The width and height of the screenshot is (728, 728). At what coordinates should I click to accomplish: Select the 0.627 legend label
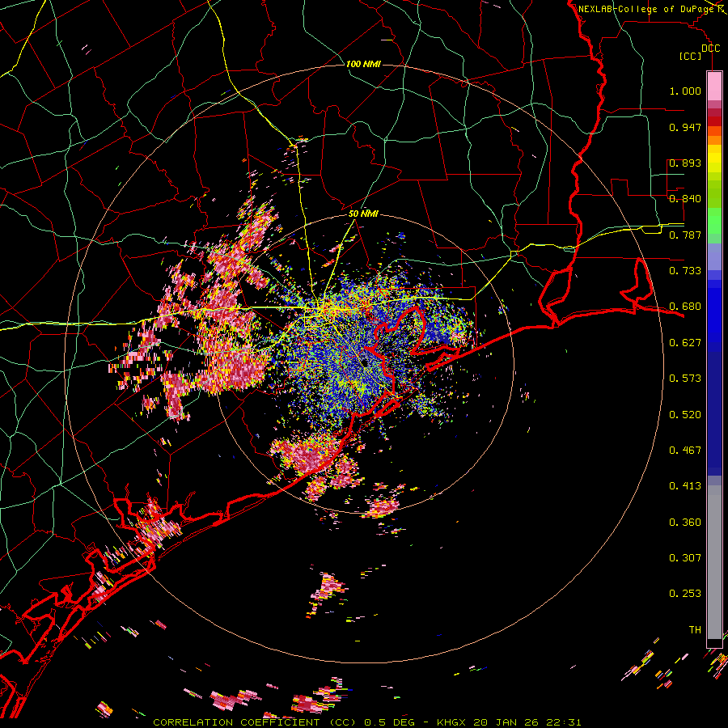coord(685,343)
